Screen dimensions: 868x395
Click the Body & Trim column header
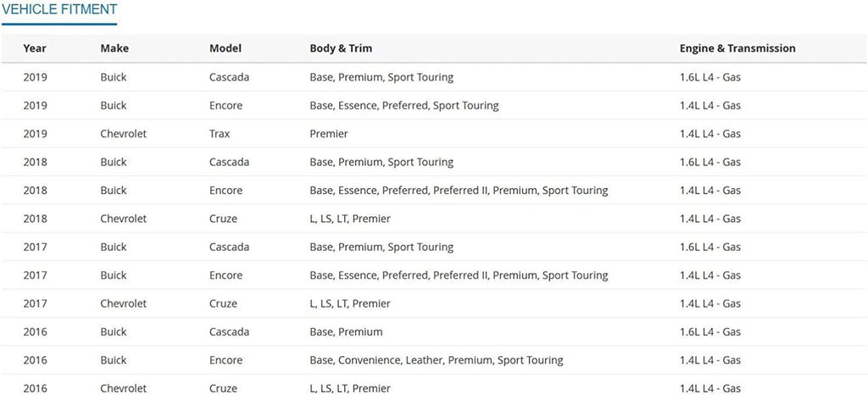[341, 48]
